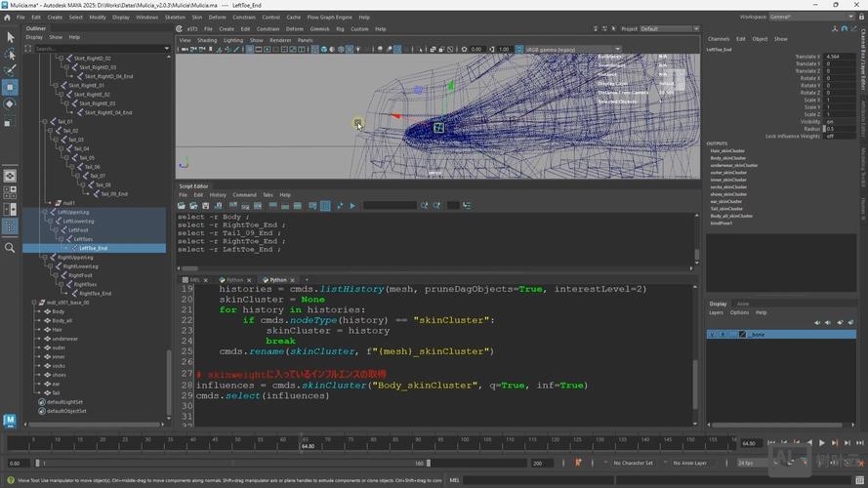
Task: Click the Translate X value field
Action: click(x=839, y=57)
